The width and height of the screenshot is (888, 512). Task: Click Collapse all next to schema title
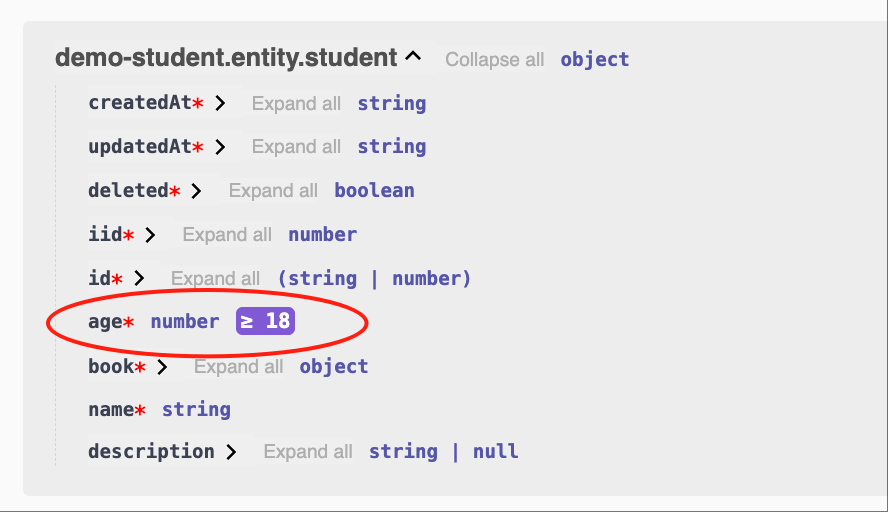pyautogui.click(x=494, y=59)
